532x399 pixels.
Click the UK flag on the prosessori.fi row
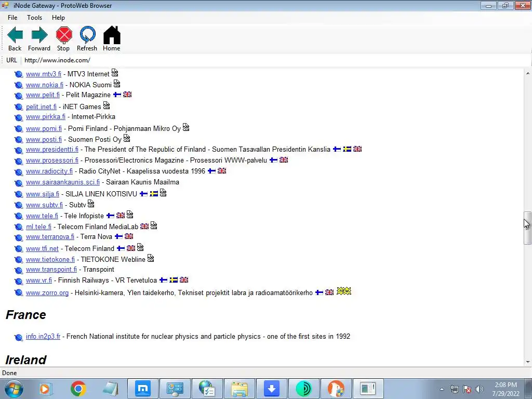284,160
